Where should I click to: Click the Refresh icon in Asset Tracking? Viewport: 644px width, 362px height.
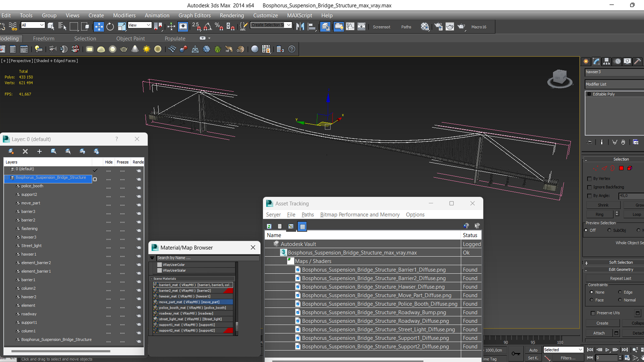[x=269, y=227]
